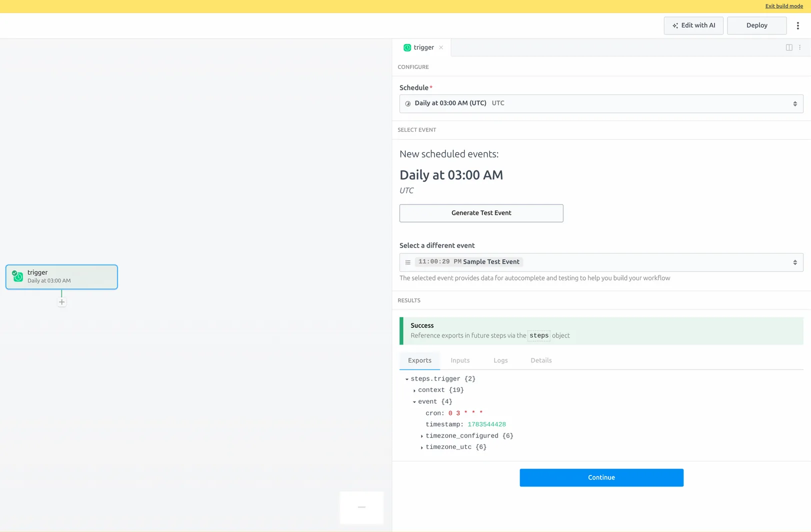This screenshot has width=811, height=532.
Task: Open the panel options dots menu
Action: [x=799, y=47]
